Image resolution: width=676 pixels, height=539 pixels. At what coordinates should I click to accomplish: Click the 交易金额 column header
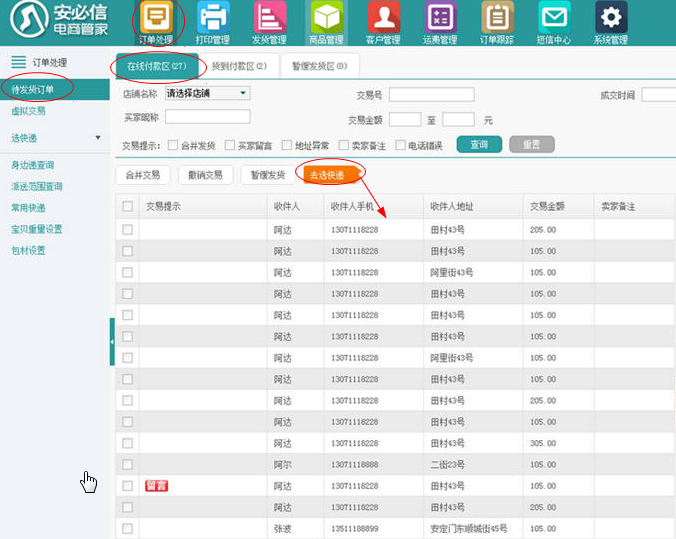click(547, 207)
